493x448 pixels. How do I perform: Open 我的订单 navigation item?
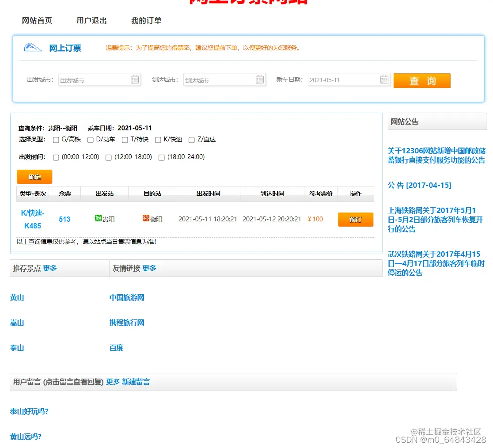point(146,20)
